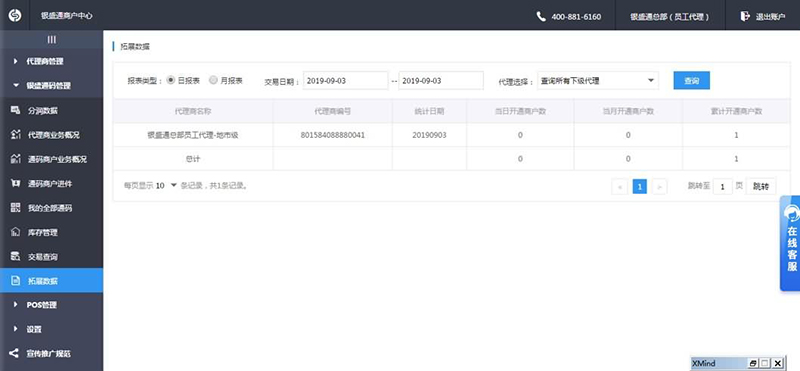Go to previous page arrow

click(619, 187)
